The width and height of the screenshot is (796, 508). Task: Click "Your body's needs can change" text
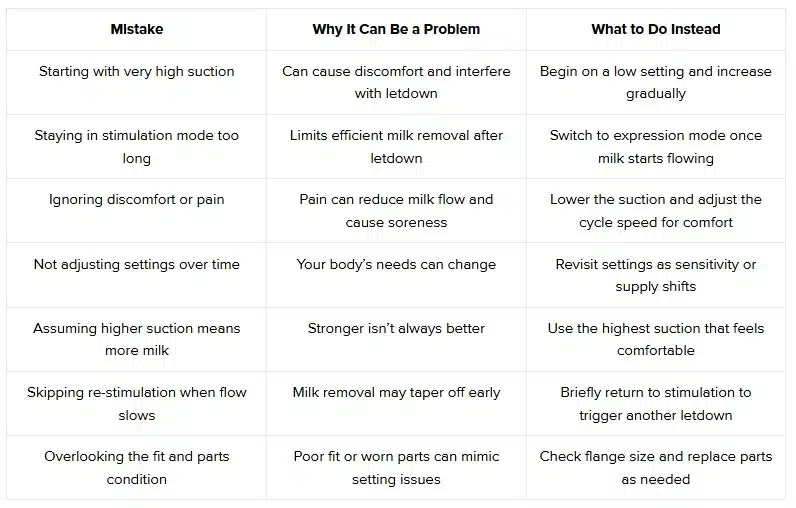pyautogui.click(x=396, y=264)
